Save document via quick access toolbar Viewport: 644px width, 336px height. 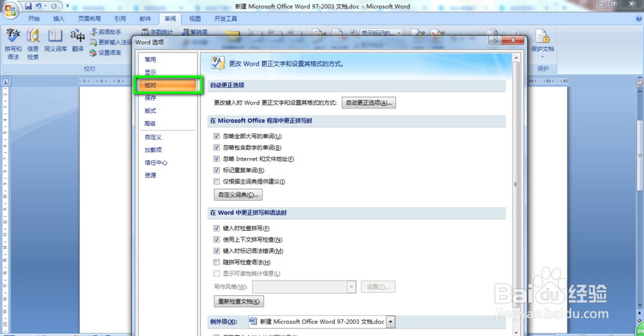tap(28, 6)
